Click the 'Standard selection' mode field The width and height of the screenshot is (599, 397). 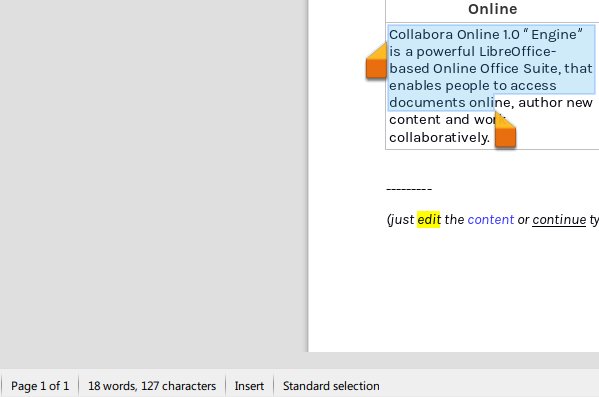point(331,386)
